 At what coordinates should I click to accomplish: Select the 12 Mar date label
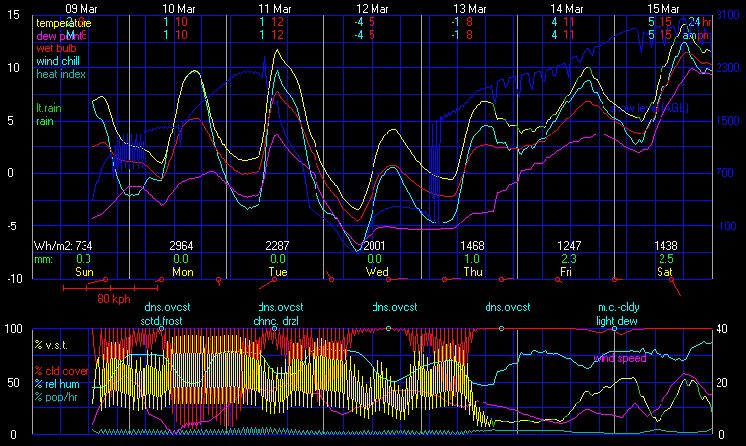click(x=373, y=9)
